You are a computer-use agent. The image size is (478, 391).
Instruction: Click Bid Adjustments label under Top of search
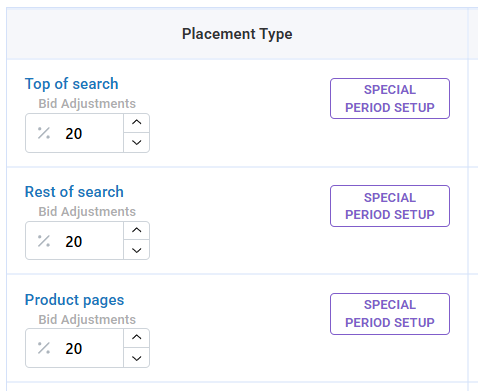(87, 104)
